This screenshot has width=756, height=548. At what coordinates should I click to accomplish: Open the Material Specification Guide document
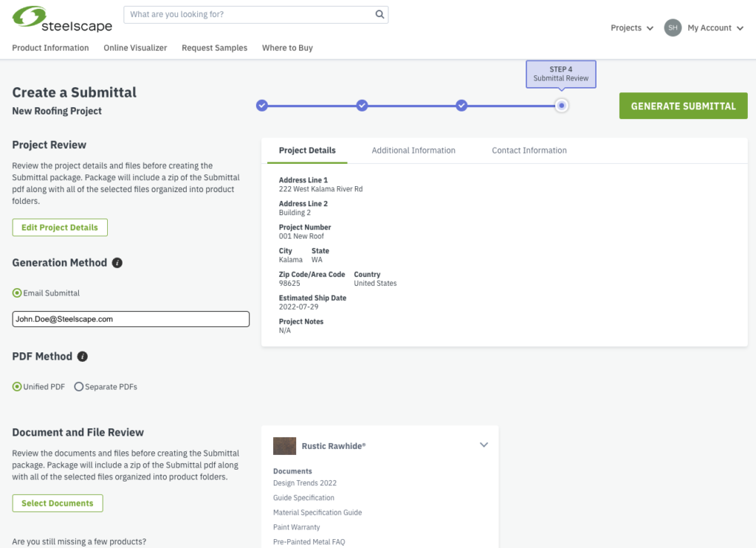(317, 513)
